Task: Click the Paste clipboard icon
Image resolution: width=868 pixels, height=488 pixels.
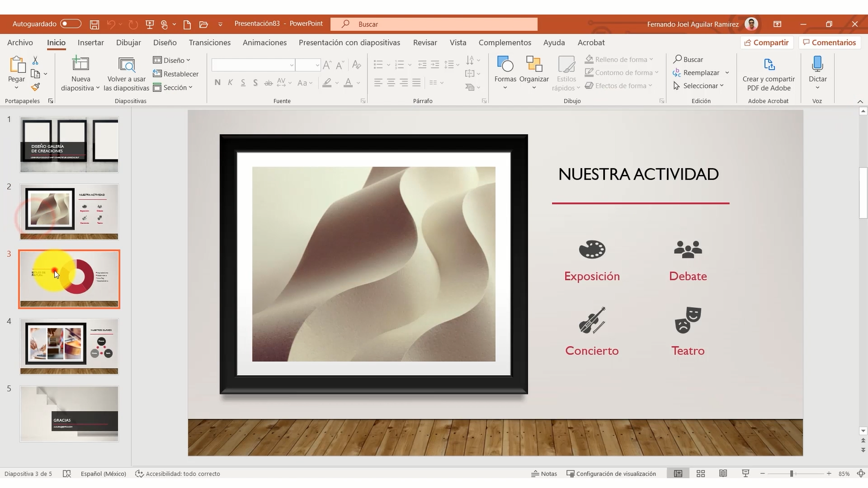Action: click(x=17, y=65)
